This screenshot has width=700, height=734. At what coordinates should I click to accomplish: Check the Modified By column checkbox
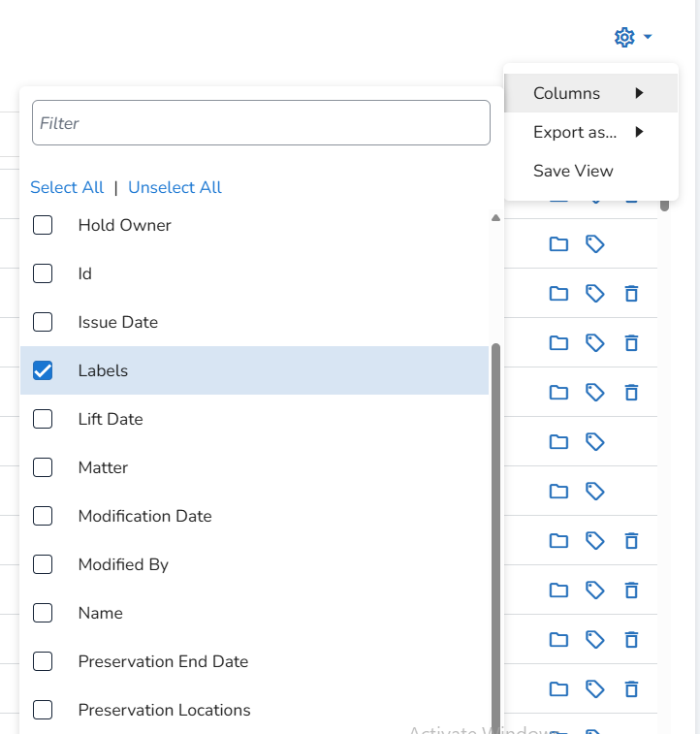point(43,564)
